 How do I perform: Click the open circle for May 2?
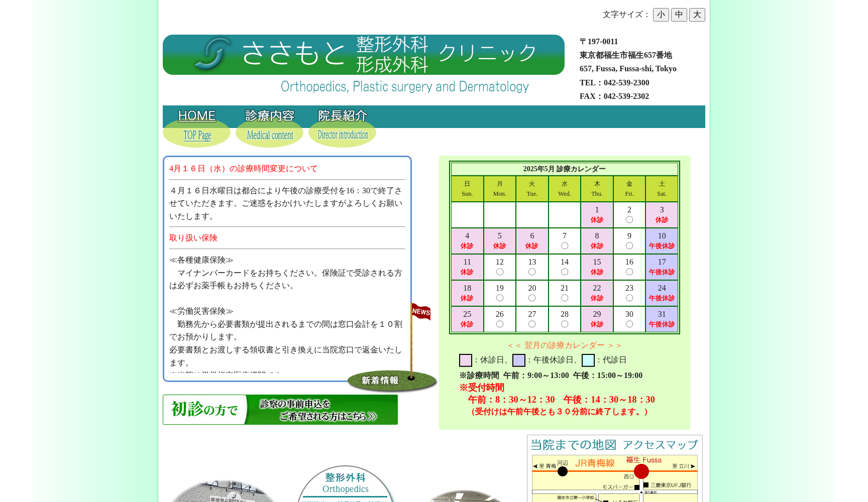(x=629, y=220)
